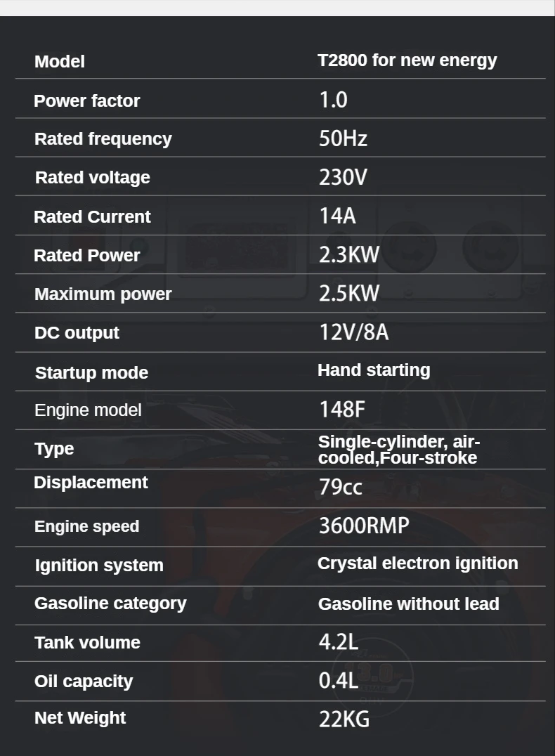Select the Single-cylinder, air-cooled, Four-stroke text
The image size is (555, 756).
pos(398,450)
